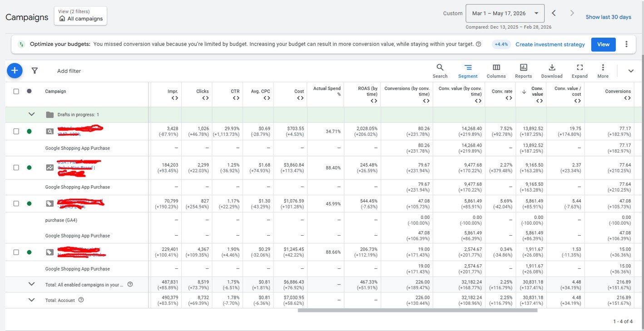Open the recommendation banner three-dot menu

[626, 44]
